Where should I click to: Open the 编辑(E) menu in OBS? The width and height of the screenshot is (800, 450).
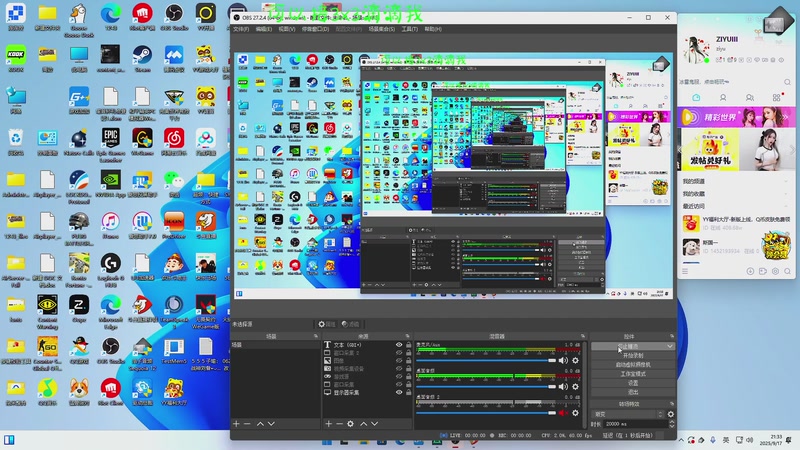[x=263, y=29]
